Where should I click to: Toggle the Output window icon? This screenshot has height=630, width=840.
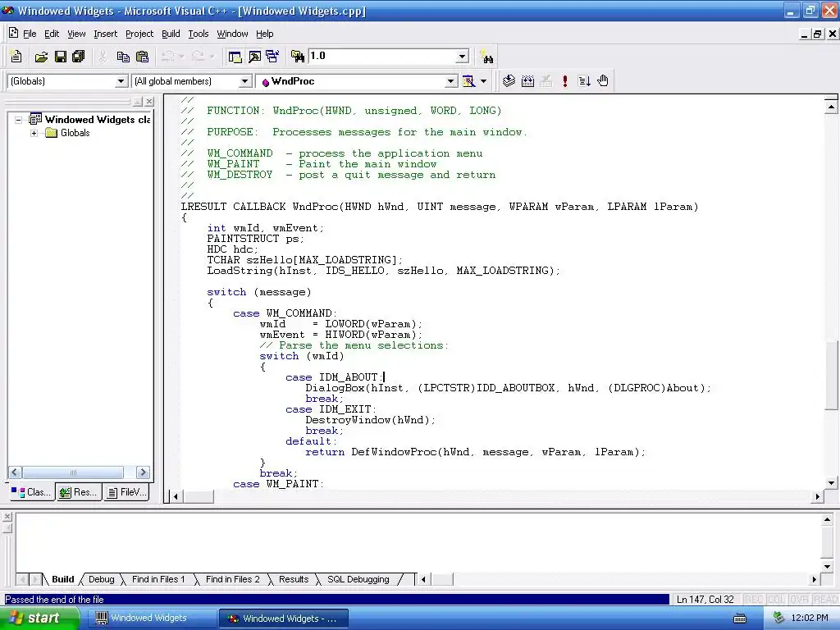click(x=254, y=57)
